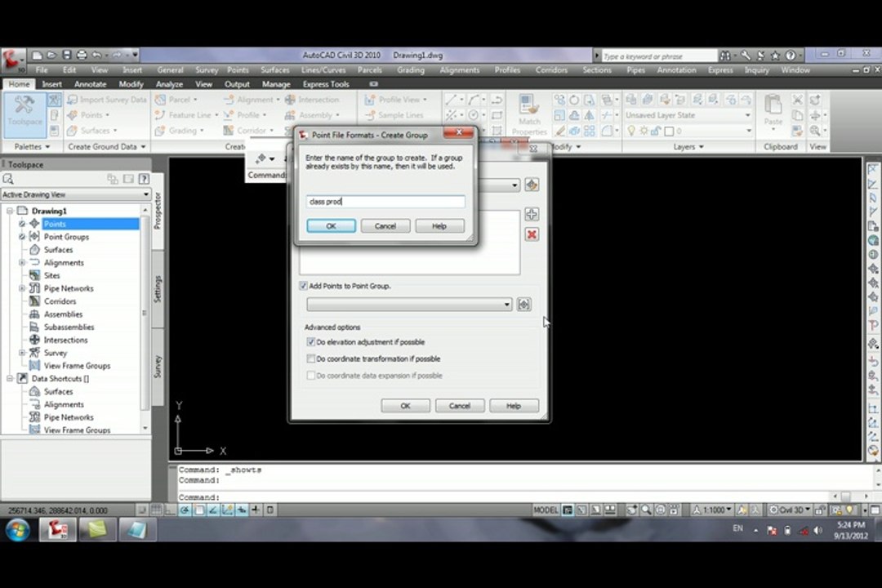Switch to the Express Tools ribbon tab
The image size is (882, 588).
(x=326, y=84)
